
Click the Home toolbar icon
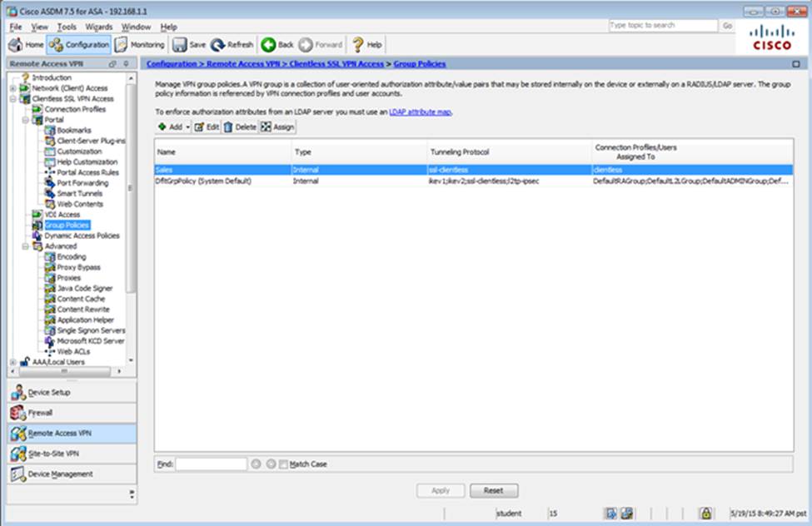26,45
